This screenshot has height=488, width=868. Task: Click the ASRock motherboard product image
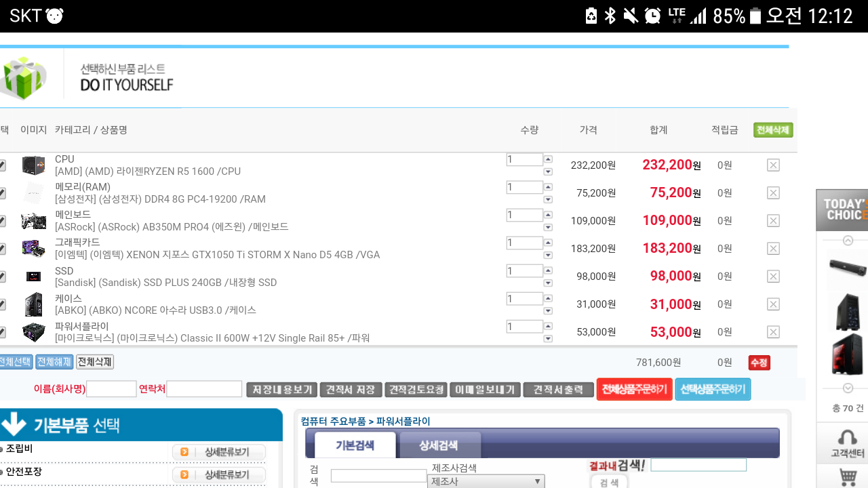[33, 221]
